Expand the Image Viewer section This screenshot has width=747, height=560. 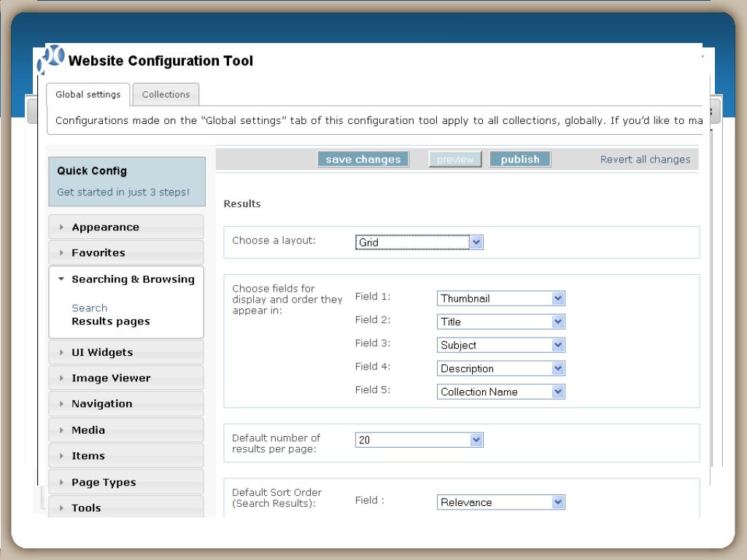(111, 378)
